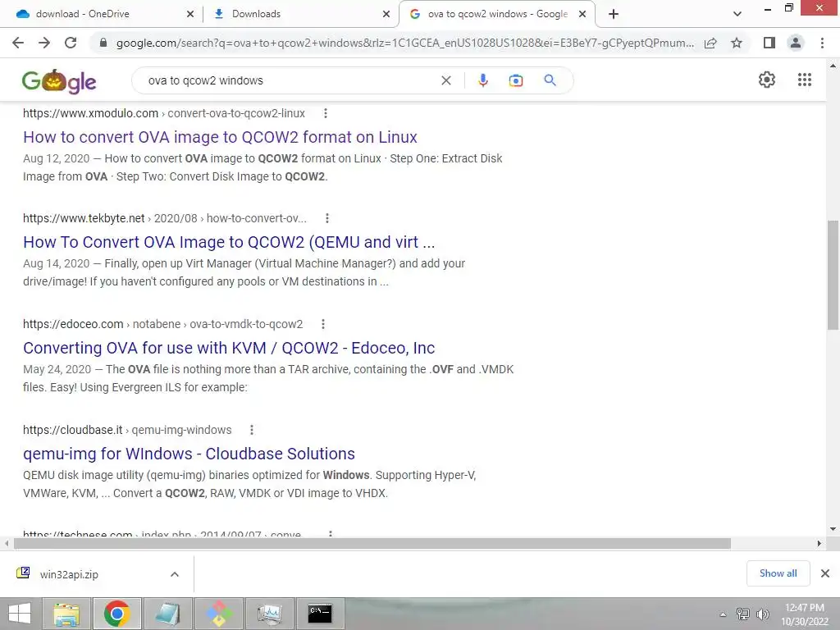Open the Google apps grid
The width and height of the screenshot is (840, 630).
point(805,80)
